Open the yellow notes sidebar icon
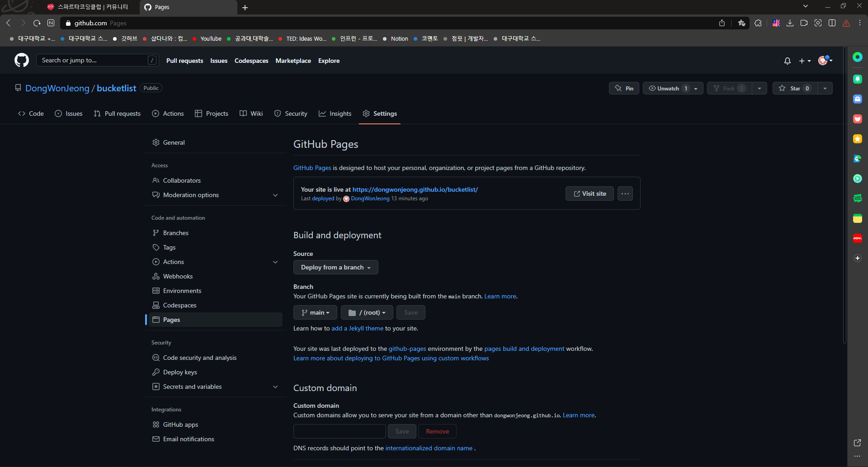The image size is (868, 467). click(858, 218)
